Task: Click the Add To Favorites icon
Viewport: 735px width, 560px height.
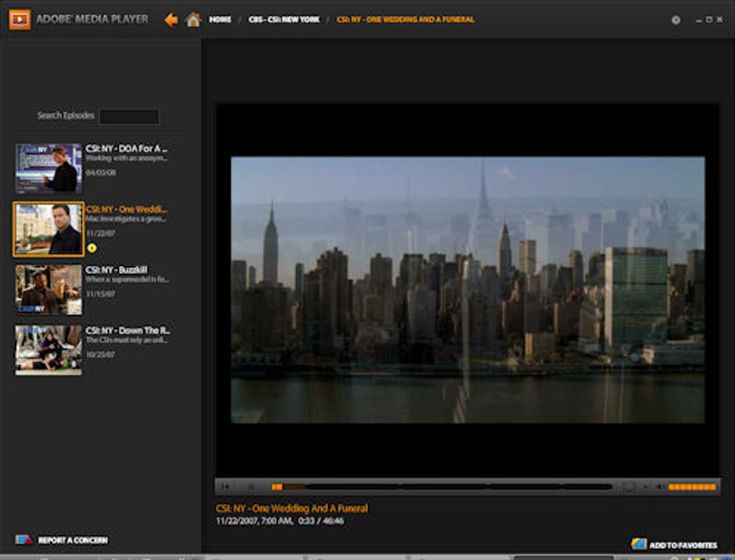Action: (x=639, y=544)
